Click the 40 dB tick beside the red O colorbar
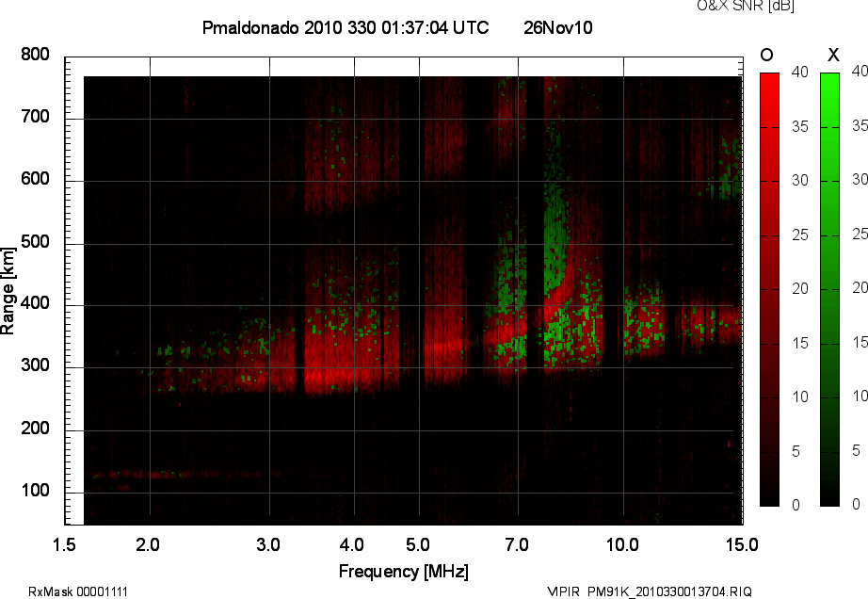 click(800, 72)
